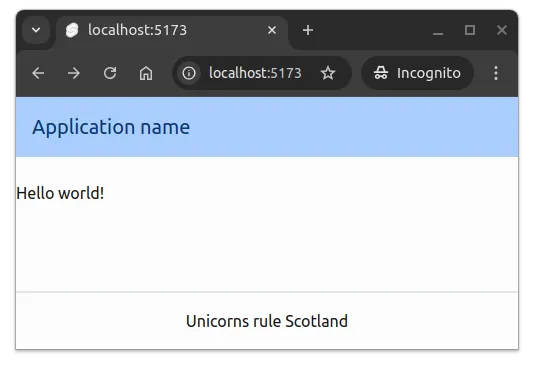The image size is (534, 381).
Task: Open a new tab with plus button
Action: 308,30
